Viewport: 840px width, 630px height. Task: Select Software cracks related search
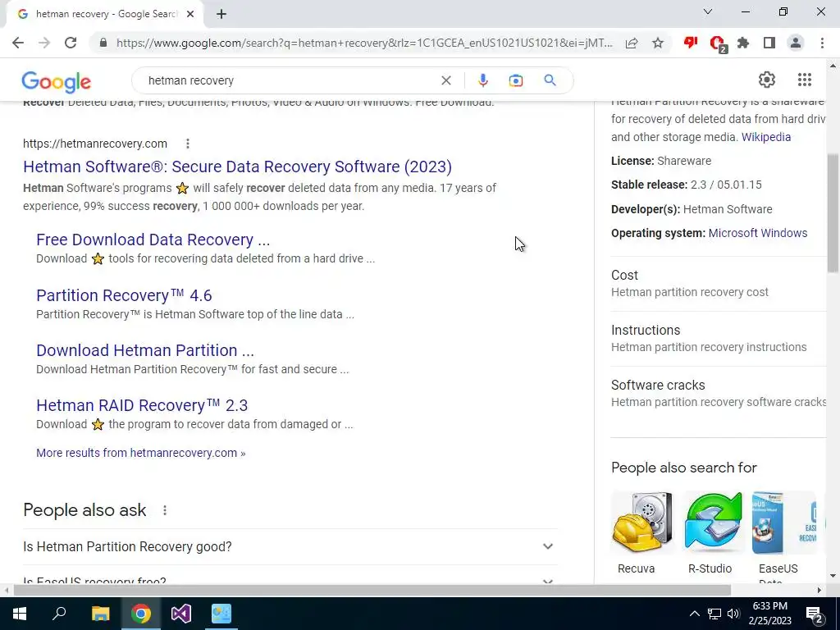[719, 393]
